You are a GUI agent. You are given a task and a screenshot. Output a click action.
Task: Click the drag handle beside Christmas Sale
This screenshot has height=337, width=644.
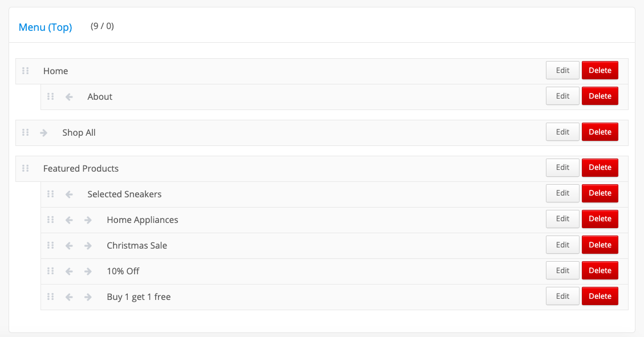[x=51, y=245]
